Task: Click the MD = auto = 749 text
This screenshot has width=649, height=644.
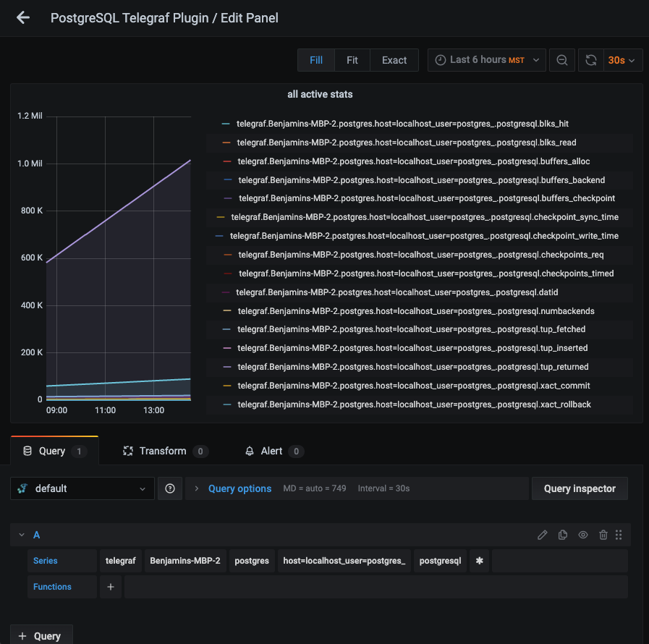Action: point(315,488)
